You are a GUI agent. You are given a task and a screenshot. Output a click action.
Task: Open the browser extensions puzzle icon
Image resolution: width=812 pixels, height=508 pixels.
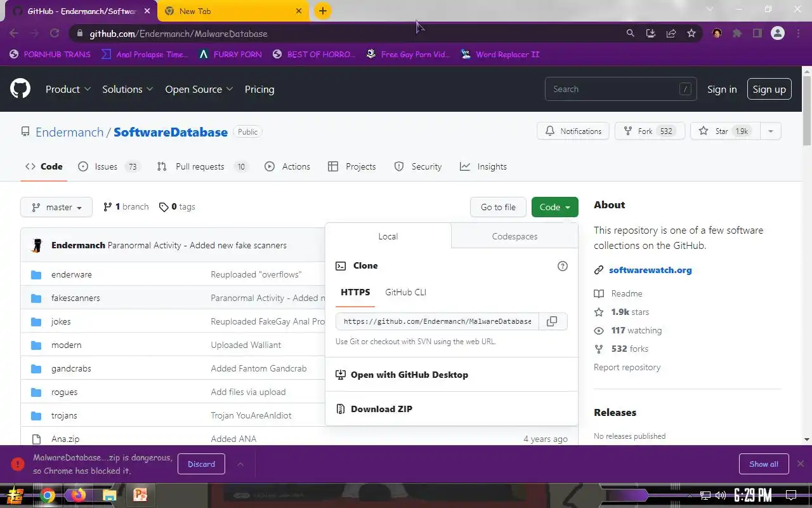pos(737,33)
